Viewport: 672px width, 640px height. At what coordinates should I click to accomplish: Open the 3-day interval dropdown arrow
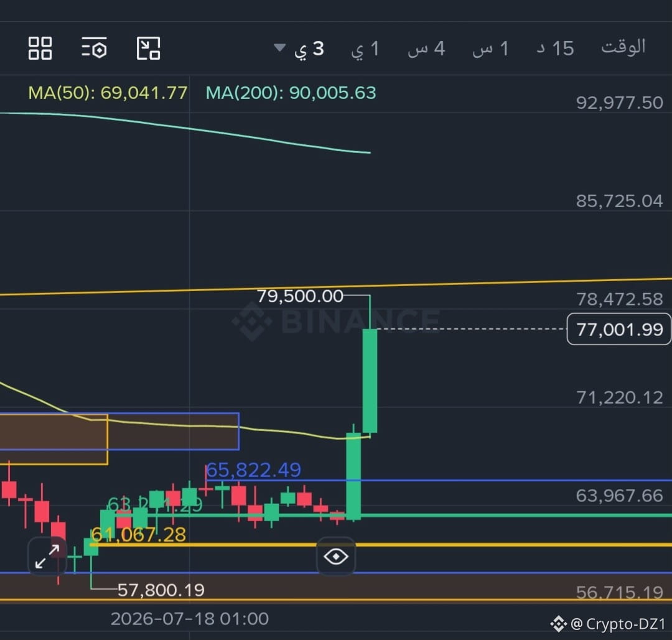pyautogui.click(x=279, y=47)
